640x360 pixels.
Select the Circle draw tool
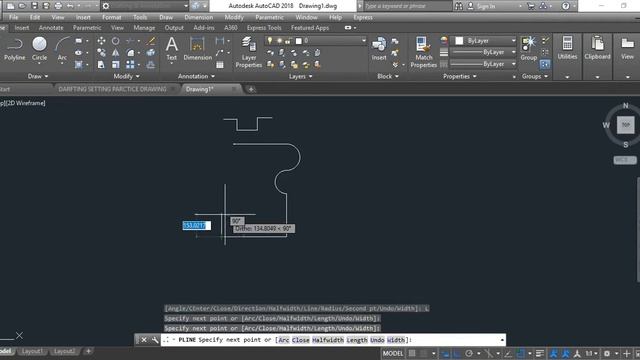[x=39, y=49]
